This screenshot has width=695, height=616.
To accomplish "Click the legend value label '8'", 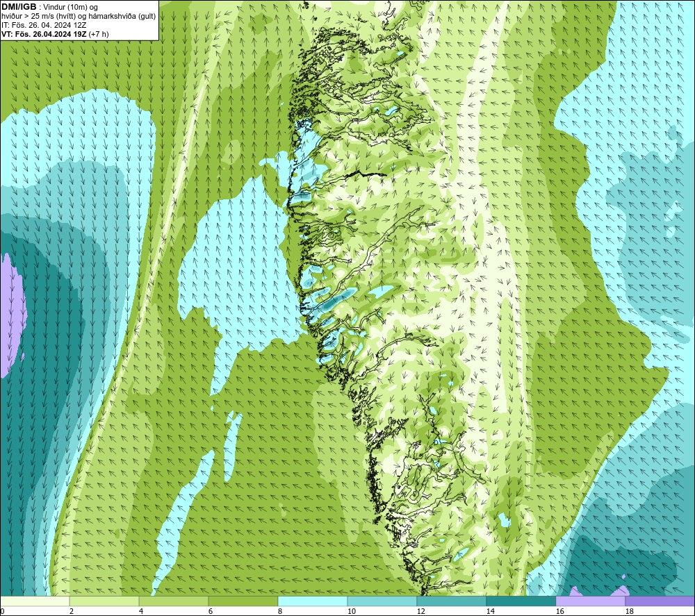I will coord(280,611).
